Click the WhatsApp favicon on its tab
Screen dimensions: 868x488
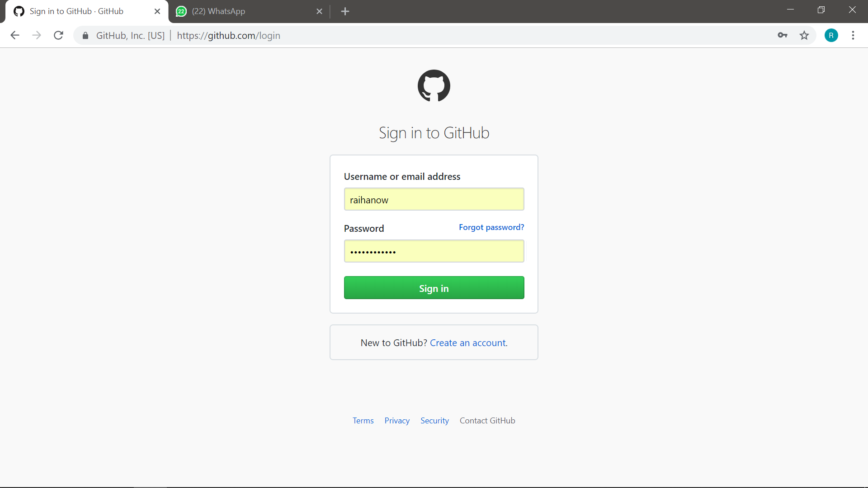(181, 11)
